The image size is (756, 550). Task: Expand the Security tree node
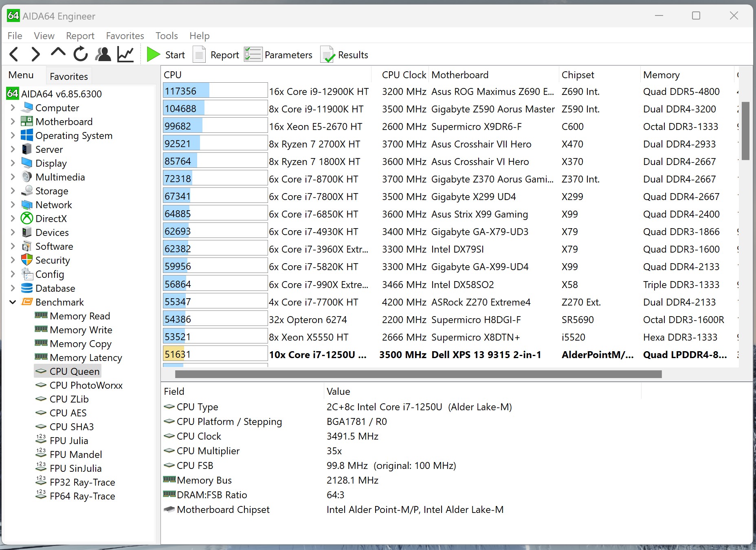tap(13, 260)
